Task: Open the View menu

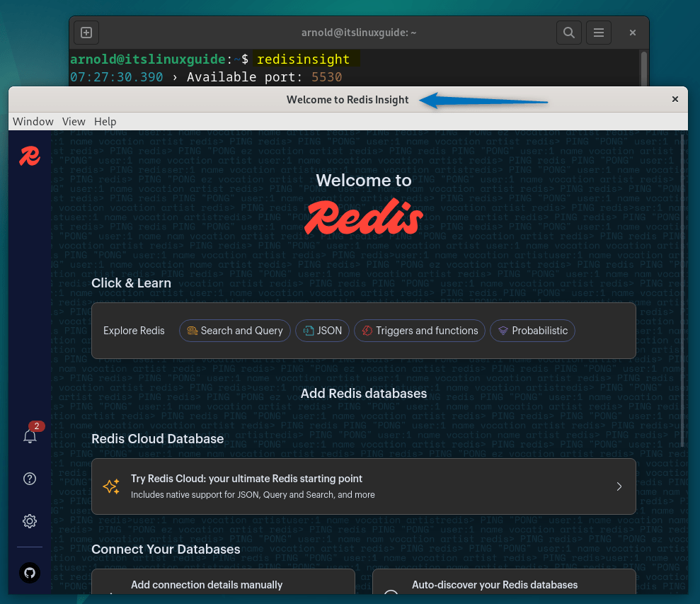Action: tap(74, 122)
